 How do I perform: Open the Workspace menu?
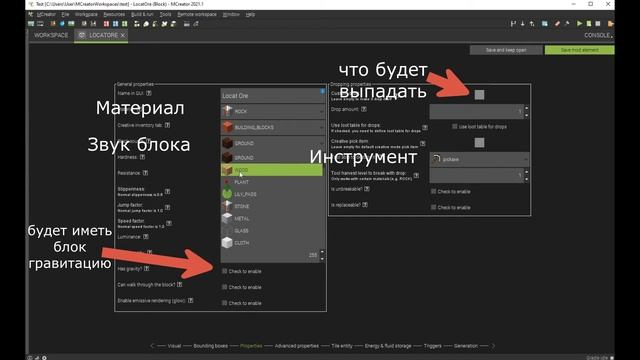click(86, 14)
